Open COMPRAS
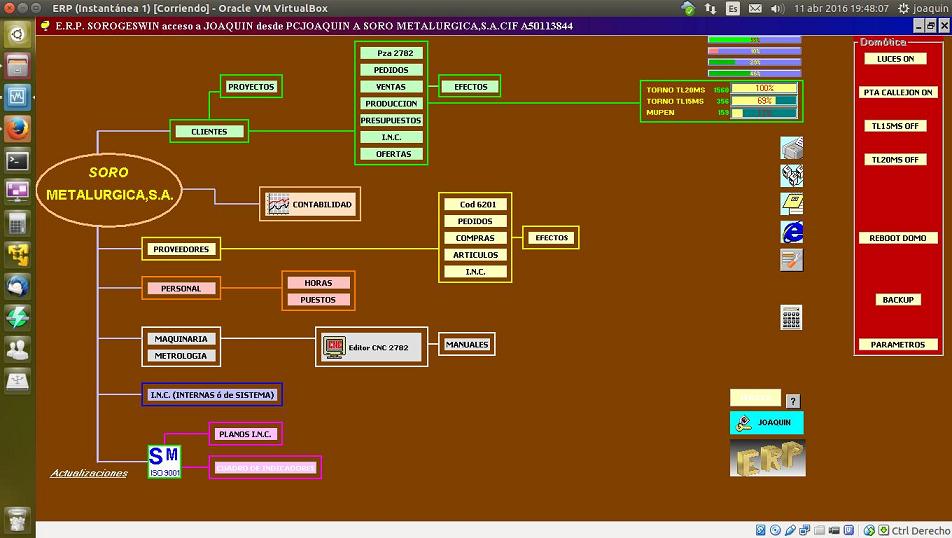 click(x=475, y=238)
